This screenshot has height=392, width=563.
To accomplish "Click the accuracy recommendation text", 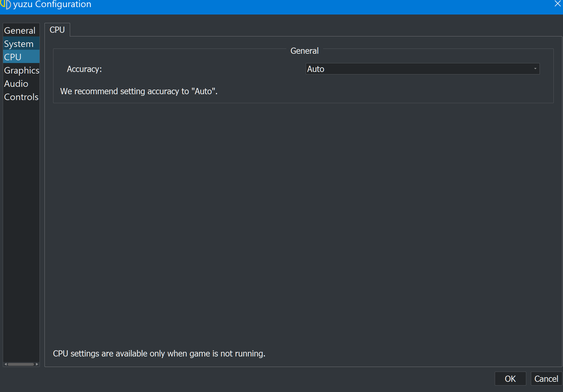I will (x=139, y=91).
